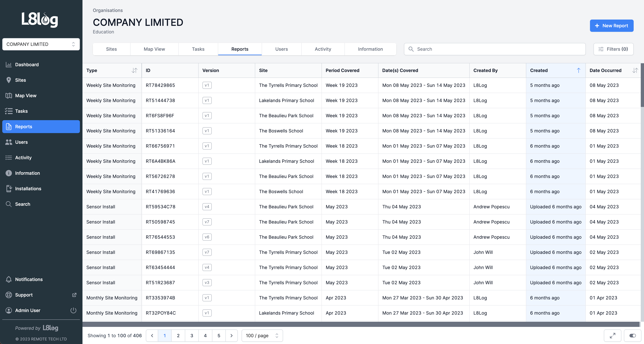The height and width of the screenshot is (344, 644).
Task: Click the Created By column header
Action: click(x=497, y=70)
